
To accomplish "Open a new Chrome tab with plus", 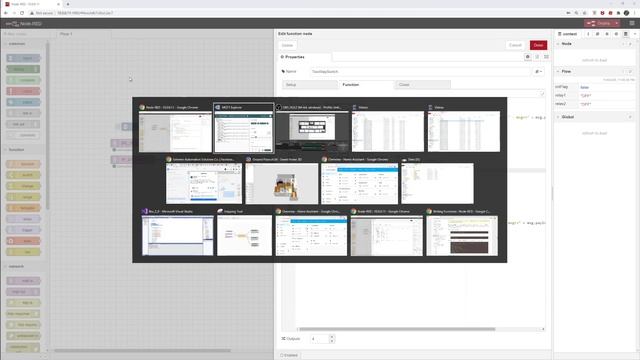I will pos(68,4).
